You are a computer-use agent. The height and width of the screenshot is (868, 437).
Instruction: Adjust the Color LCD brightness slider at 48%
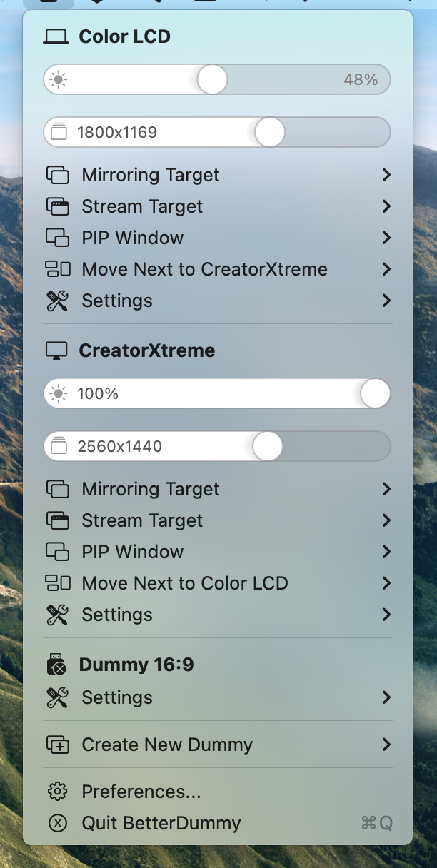click(x=211, y=79)
